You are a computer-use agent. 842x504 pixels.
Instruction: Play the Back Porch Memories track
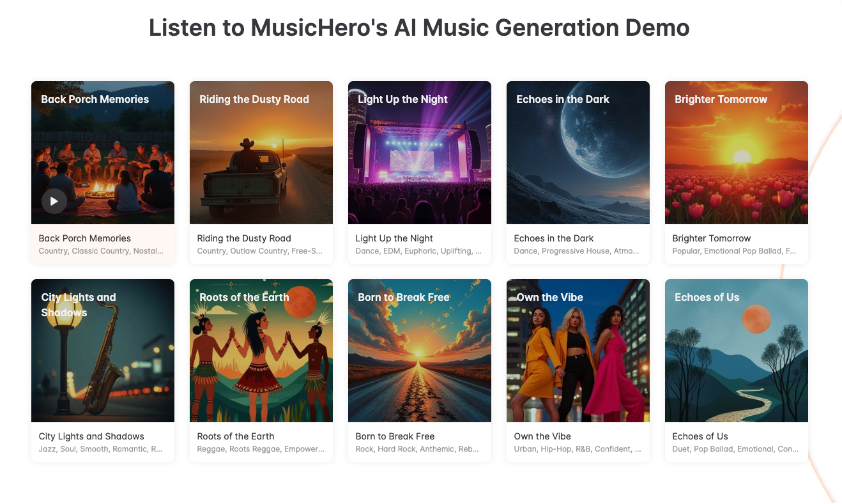[54, 201]
